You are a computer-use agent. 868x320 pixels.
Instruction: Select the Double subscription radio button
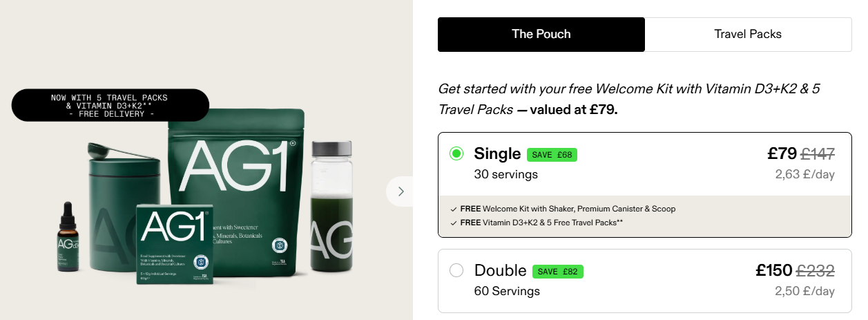456,270
